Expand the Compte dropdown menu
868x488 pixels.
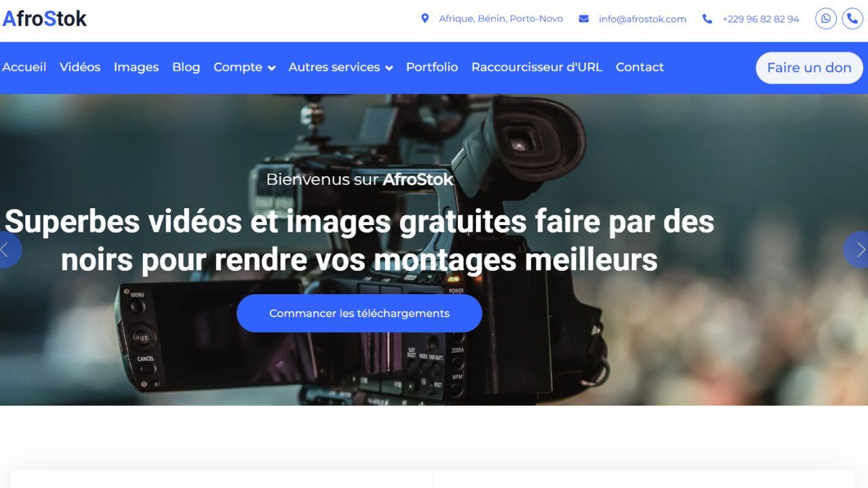pos(244,67)
